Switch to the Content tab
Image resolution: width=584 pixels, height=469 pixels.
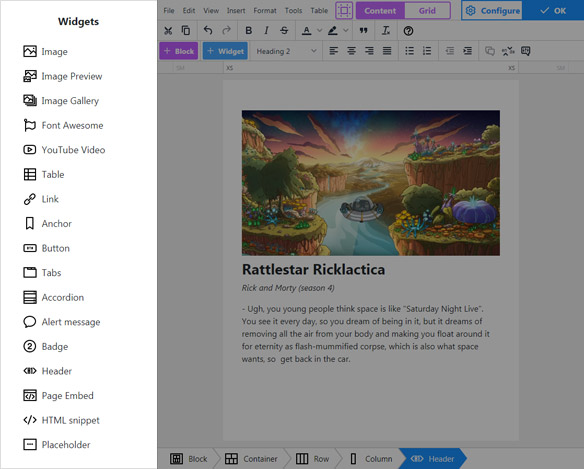coord(380,10)
